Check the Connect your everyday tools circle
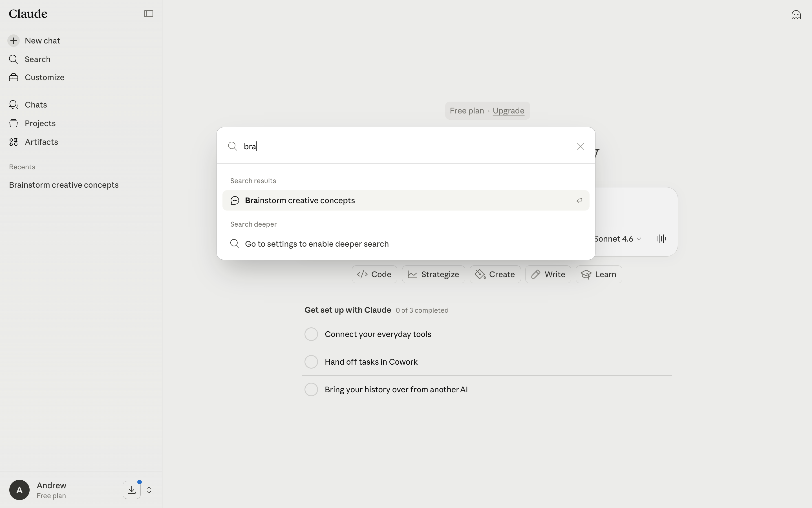This screenshot has height=508, width=812. tap(311, 334)
